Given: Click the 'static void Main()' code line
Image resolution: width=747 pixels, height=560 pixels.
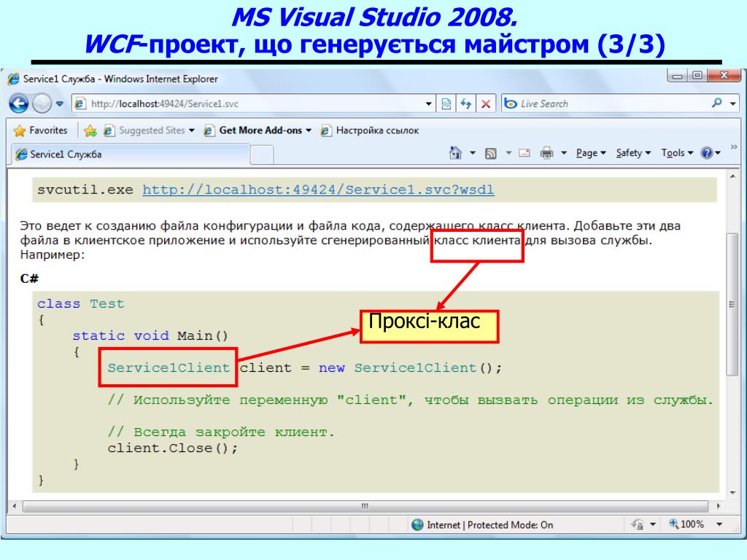Looking at the screenshot, I should [150, 335].
